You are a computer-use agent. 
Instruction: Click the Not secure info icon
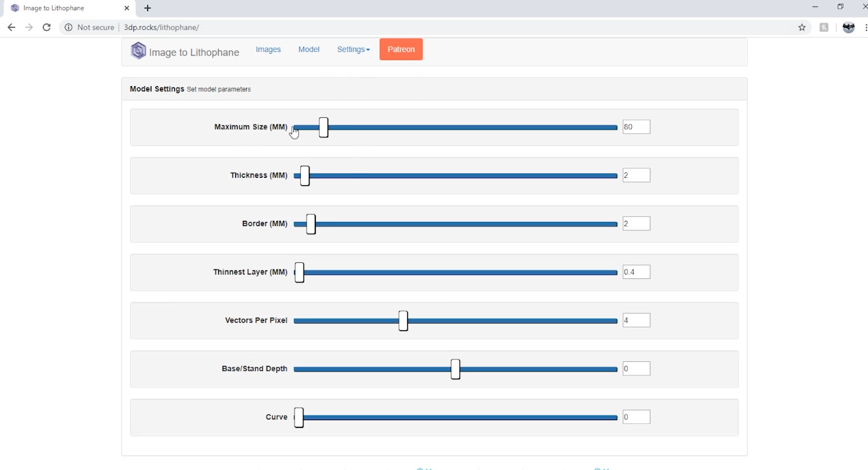tap(69, 27)
